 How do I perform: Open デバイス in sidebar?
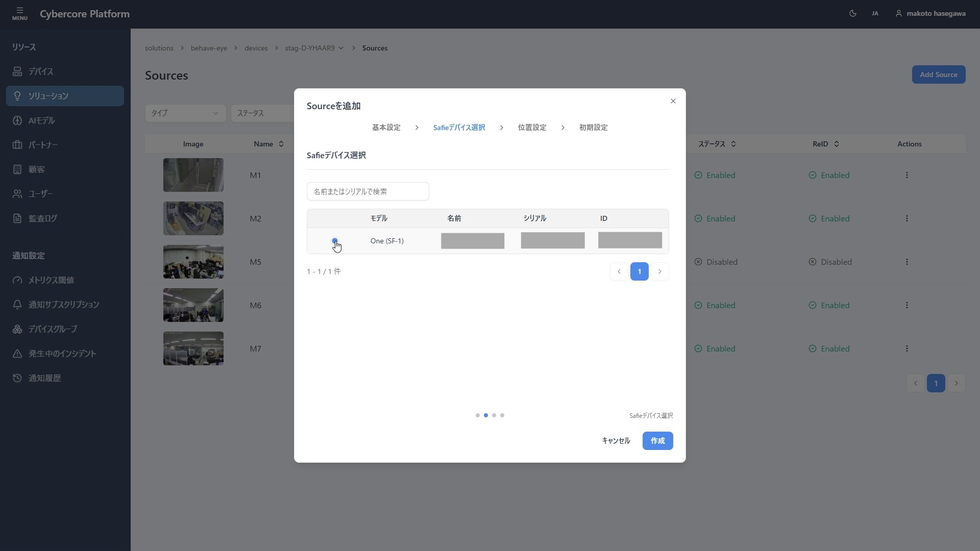[65, 71]
